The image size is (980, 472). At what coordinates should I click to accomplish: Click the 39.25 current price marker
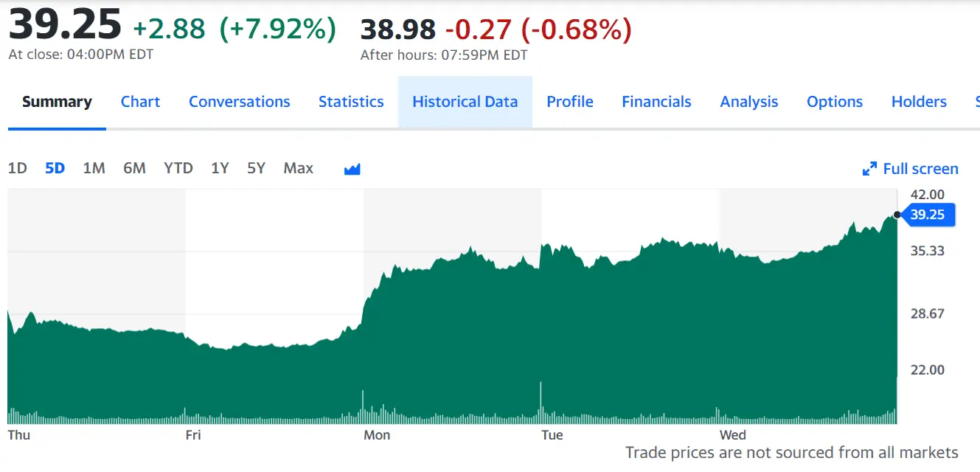[927, 215]
